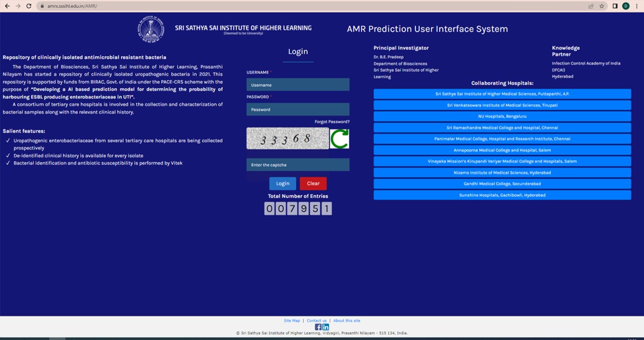This screenshot has width=644, height=340.
Task: Open the Site Map footer link
Action: tap(292, 320)
